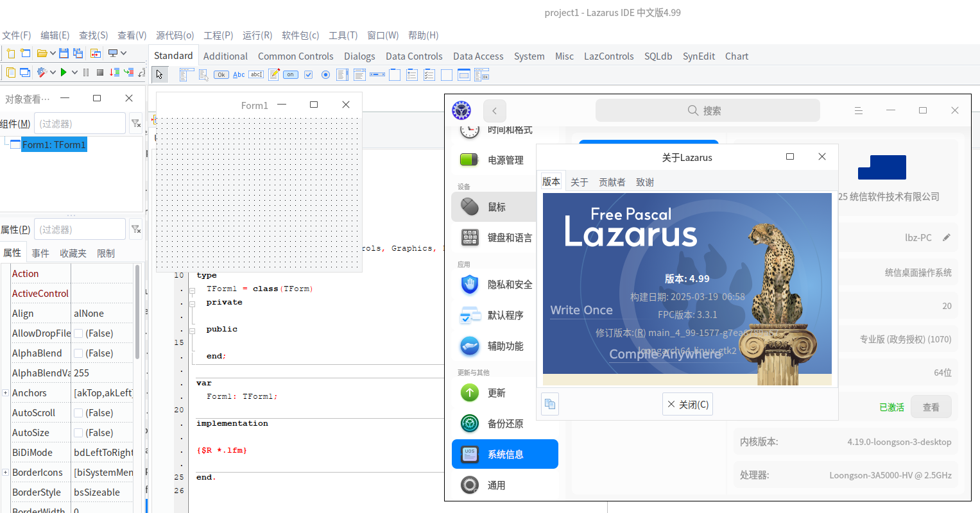This screenshot has width=980, height=513.
Task: Collapse the TForm1 class fold marker
Action: pos(192,289)
